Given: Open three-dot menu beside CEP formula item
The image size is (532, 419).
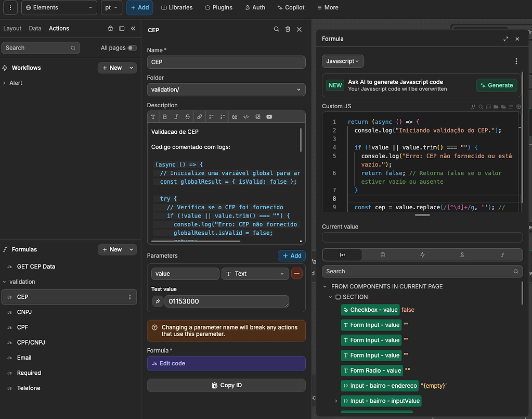Looking at the screenshot, I should [130, 297].
